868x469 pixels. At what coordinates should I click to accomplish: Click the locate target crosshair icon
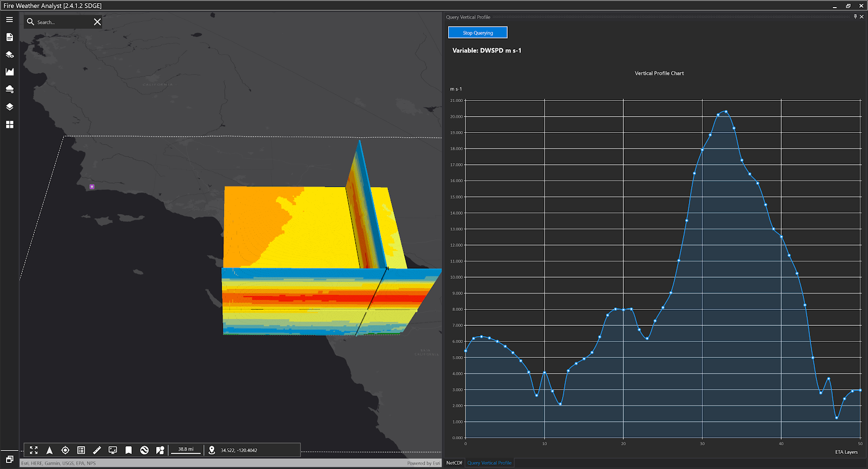(x=65, y=450)
